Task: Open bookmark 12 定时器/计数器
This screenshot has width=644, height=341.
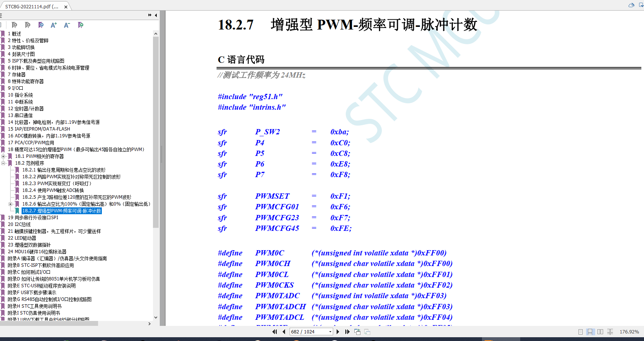Action: (x=26, y=109)
